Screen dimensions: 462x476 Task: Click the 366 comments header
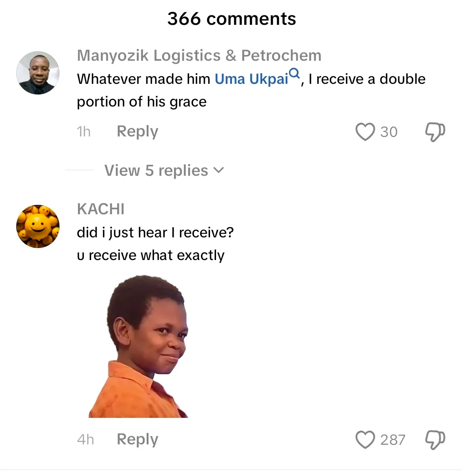(231, 19)
